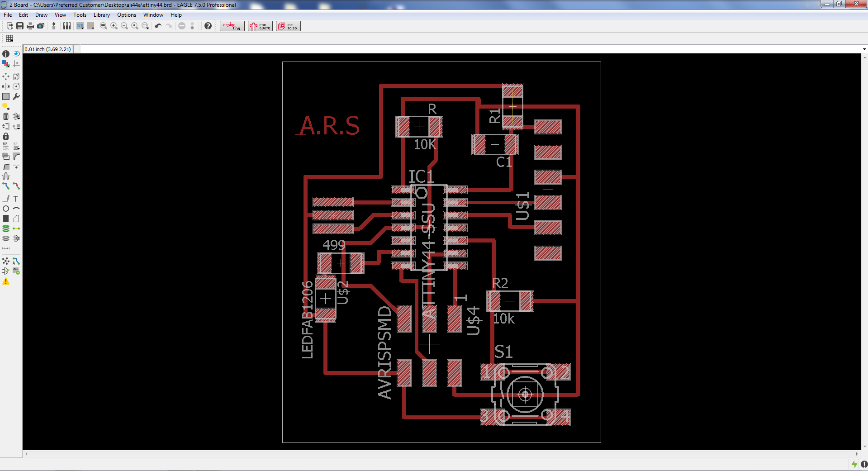The image size is (868, 471).
Task: Open the File menu
Action: click(x=8, y=15)
